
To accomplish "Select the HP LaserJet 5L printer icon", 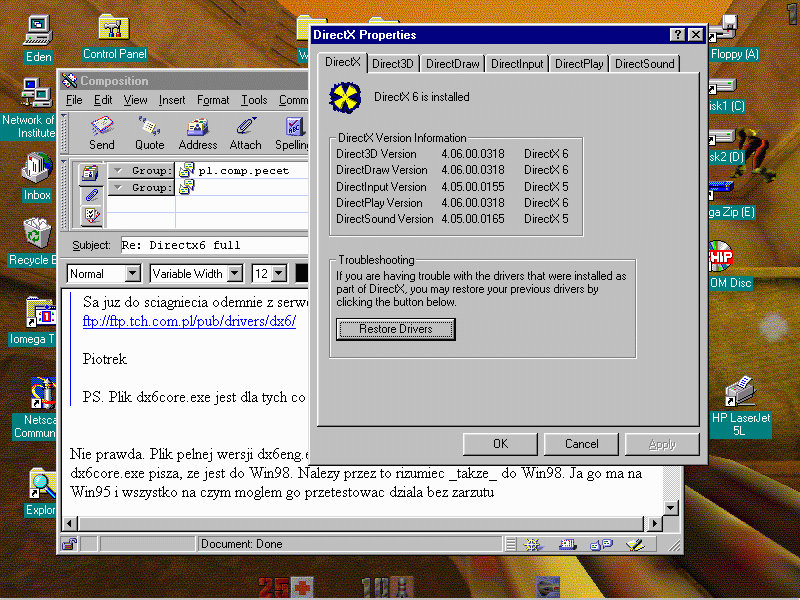I will (741, 407).
